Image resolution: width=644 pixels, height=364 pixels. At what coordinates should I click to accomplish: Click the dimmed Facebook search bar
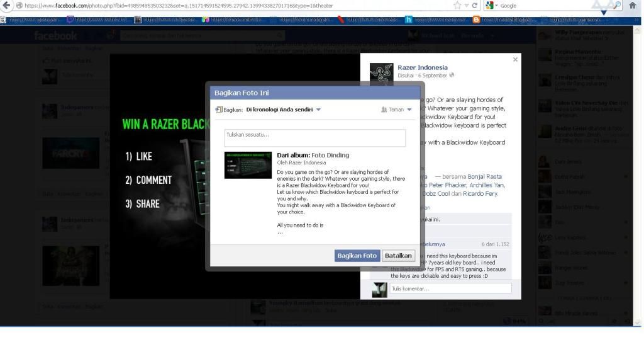[x=203, y=35]
